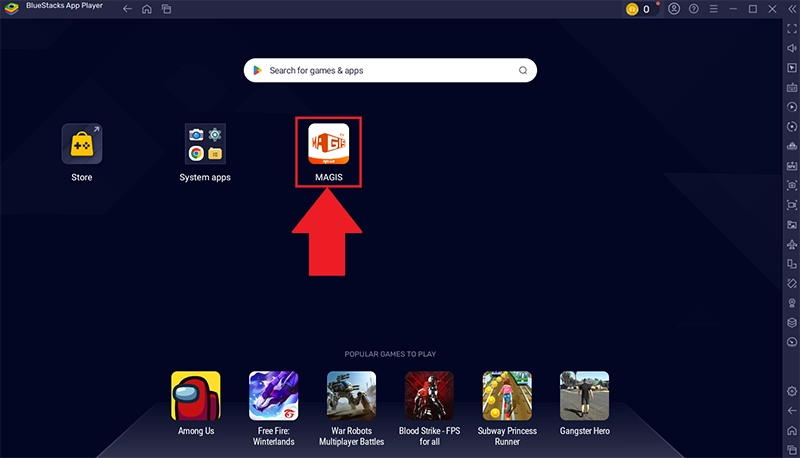The height and width of the screenshot is (458, 800).
Task: Collapse the side toolbar with double chevron
Action: pos(792,9)
